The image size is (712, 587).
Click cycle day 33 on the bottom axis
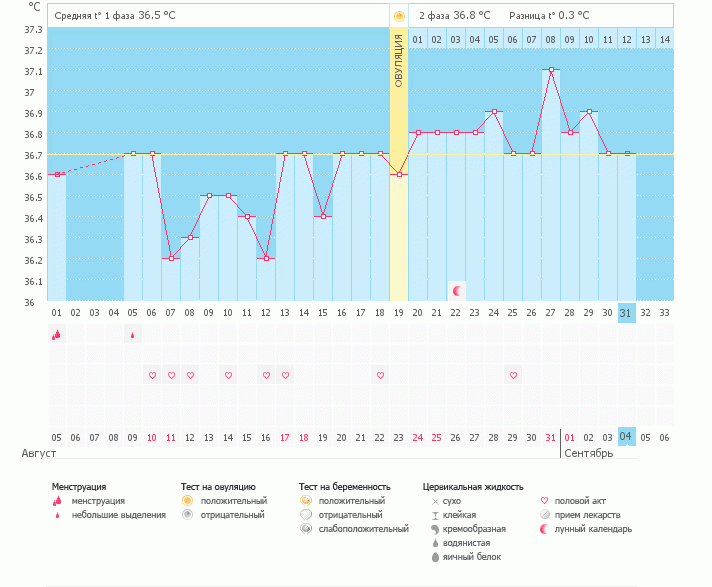tap(664, 313)
